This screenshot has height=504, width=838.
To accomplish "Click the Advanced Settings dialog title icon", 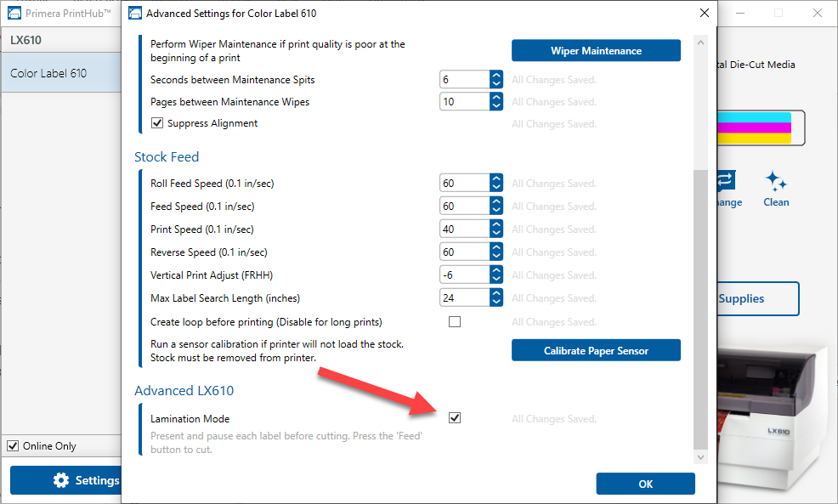I will (136, 13).
